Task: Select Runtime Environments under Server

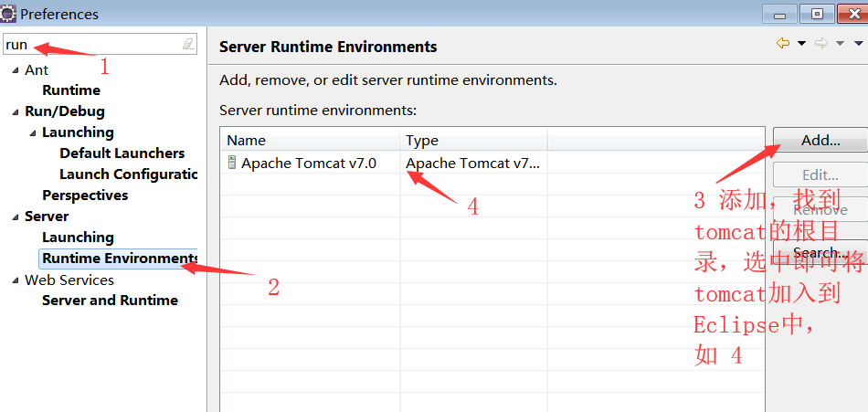Action: [119, 259]
